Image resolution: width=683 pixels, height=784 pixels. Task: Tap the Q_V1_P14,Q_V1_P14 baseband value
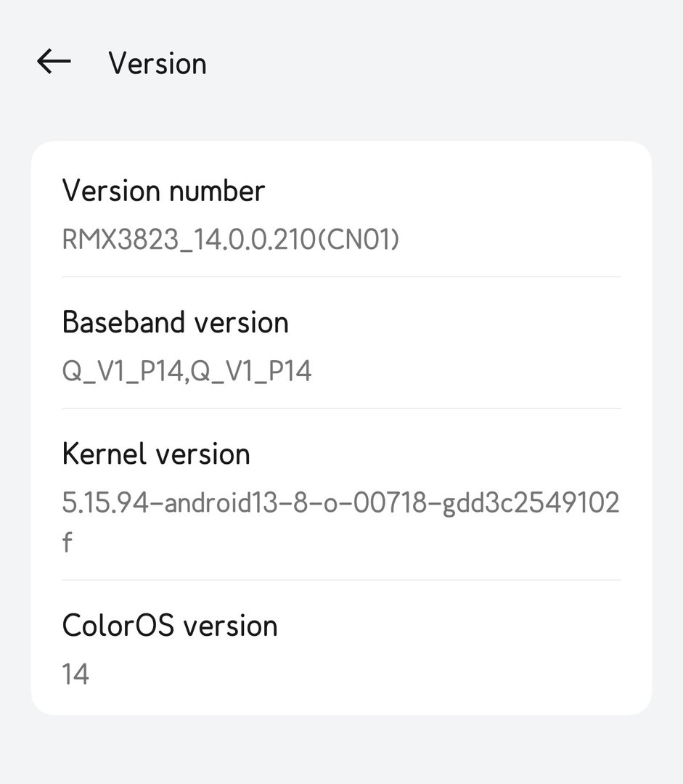[187, 371]
